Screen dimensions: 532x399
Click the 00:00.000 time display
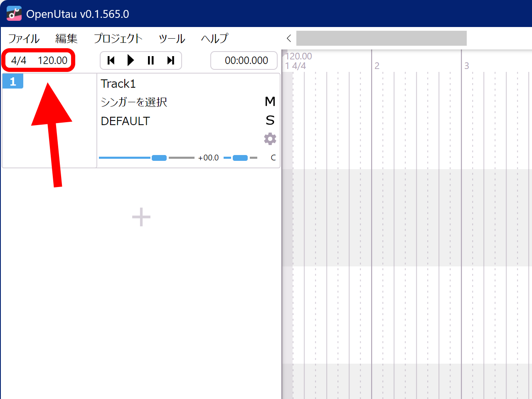click(246, 61)
